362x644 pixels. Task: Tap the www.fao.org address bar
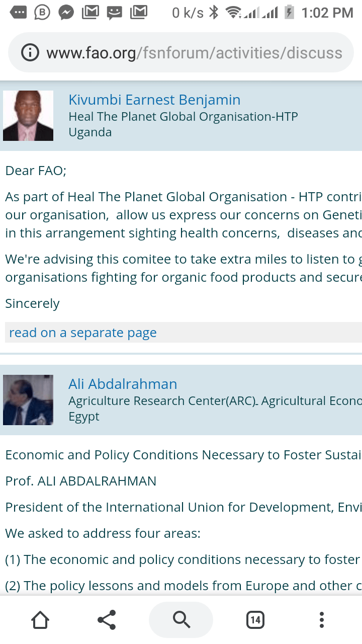tap(194, 53)
